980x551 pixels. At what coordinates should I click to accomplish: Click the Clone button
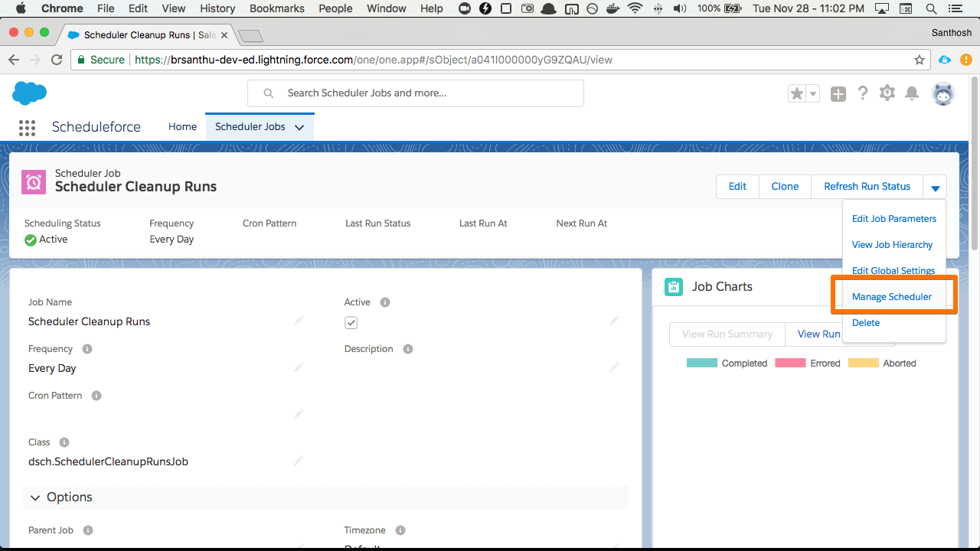785,187
